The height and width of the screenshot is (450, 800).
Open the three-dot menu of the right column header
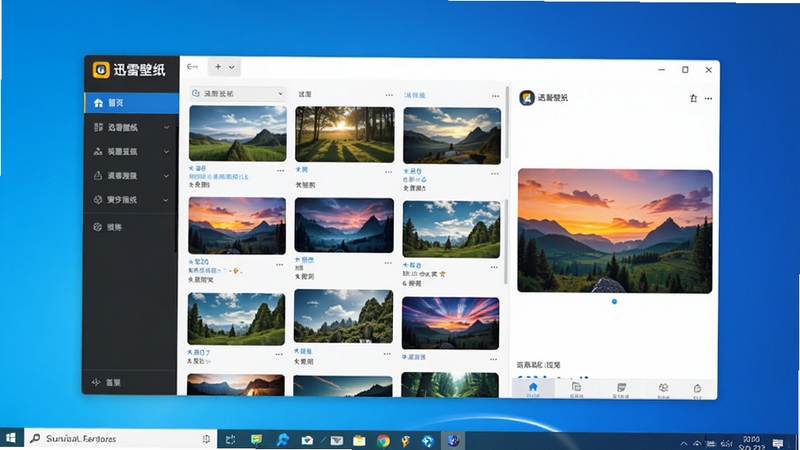[x=495, y=96]
